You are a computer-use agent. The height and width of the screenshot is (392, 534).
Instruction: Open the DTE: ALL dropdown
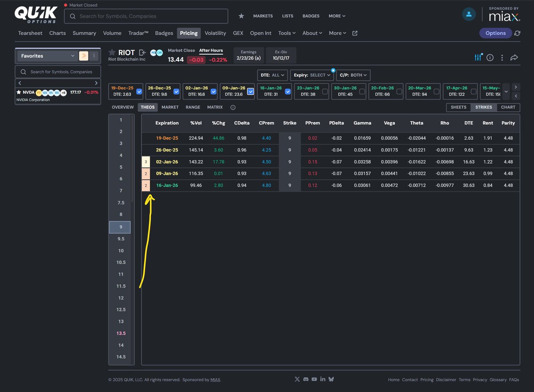272,75
